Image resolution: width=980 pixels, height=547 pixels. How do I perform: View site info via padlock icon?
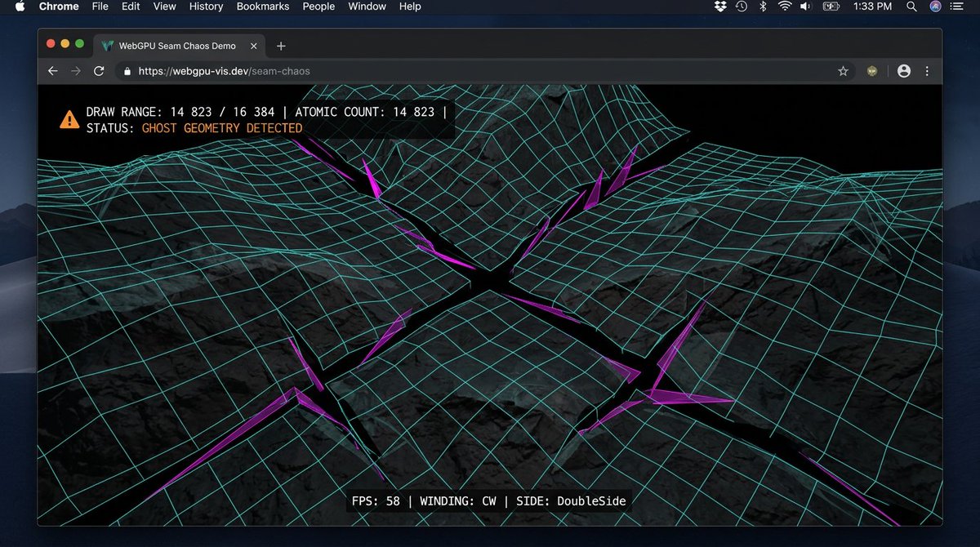[127, 71]
